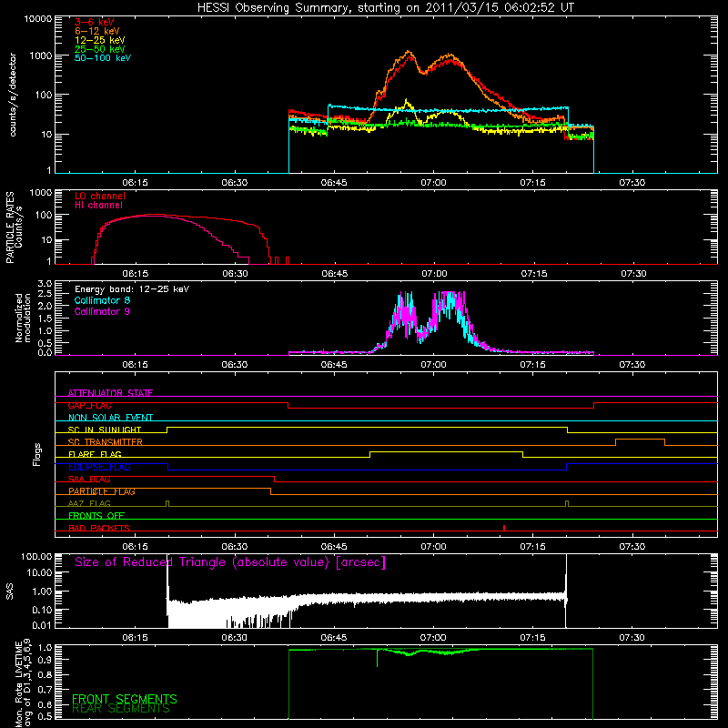728x728 pixels.
Task: Click the ATTENUATOR_STATE flag label
Action: tap(110, 393)
